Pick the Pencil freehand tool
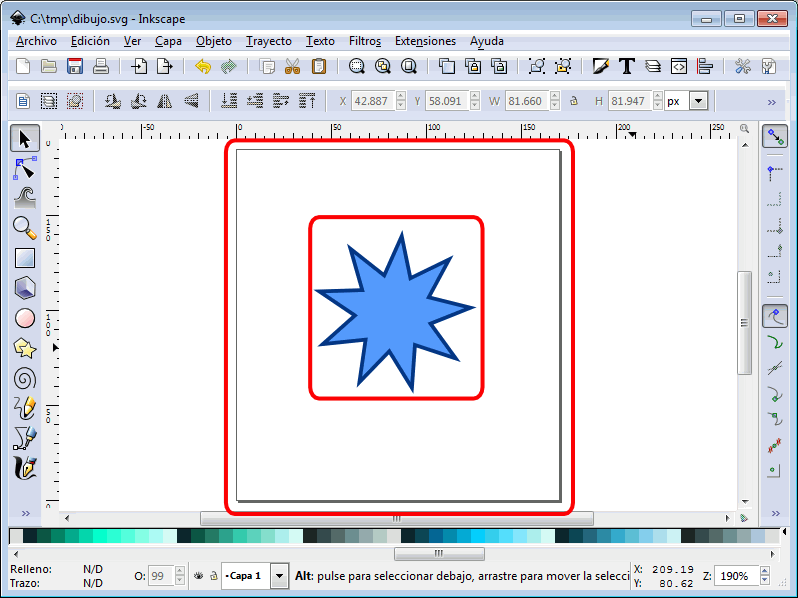This screenshot has width=798, height=598. [24, 408]
